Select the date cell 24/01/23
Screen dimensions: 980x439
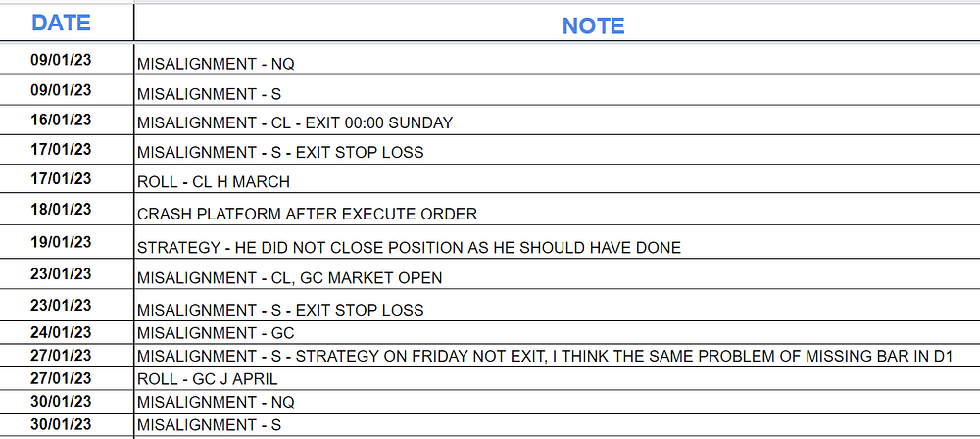click(x=61, y=332)
